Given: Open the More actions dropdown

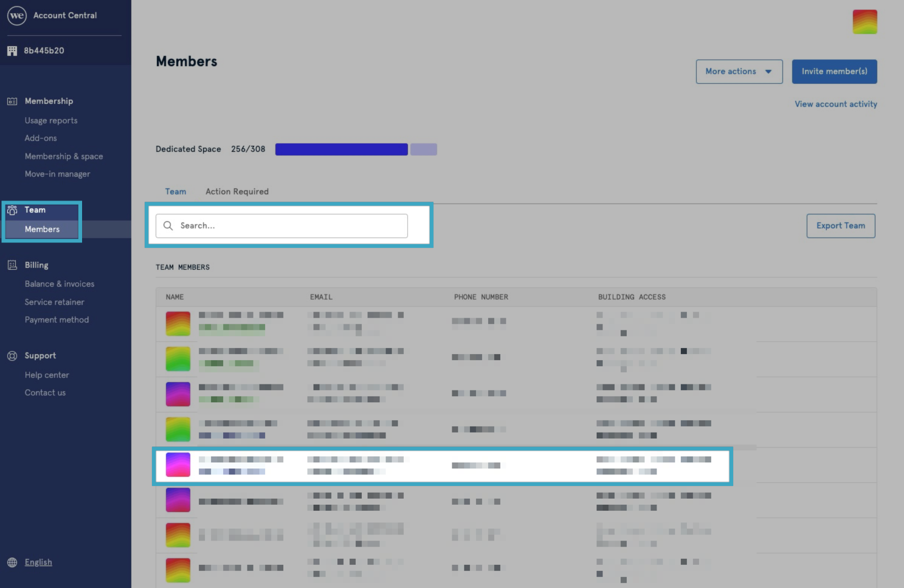Looking at the screenshot, I should pyautogui.click(x=739, y=72).
